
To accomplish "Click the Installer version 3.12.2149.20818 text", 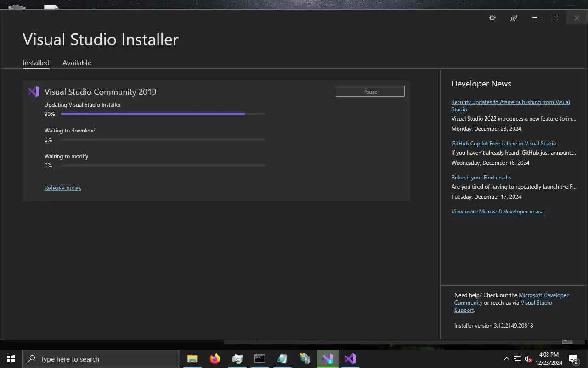I will click(493, 326).
